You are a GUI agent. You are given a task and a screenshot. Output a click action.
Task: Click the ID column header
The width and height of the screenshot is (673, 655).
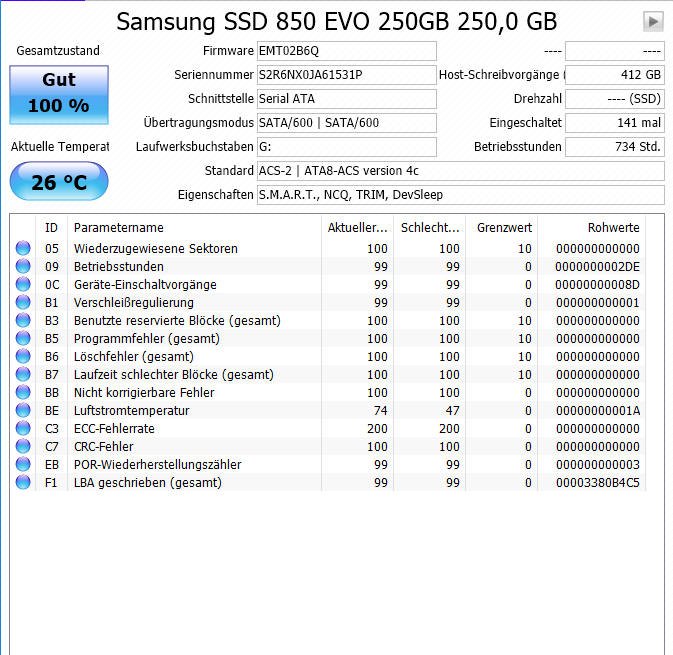(x=52, y=227)
